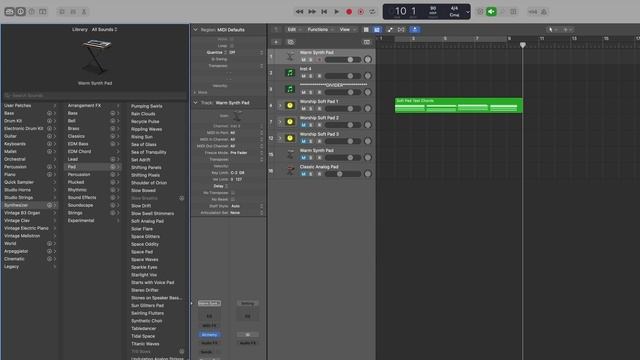This screenshot has height=360, width=640.
Task: Expand the Worship Soft Pad 2 track stack
Action: 280,122
